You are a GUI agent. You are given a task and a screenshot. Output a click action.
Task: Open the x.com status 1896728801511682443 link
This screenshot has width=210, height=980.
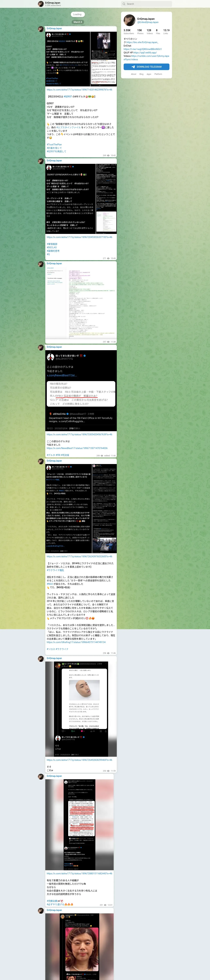79,874
